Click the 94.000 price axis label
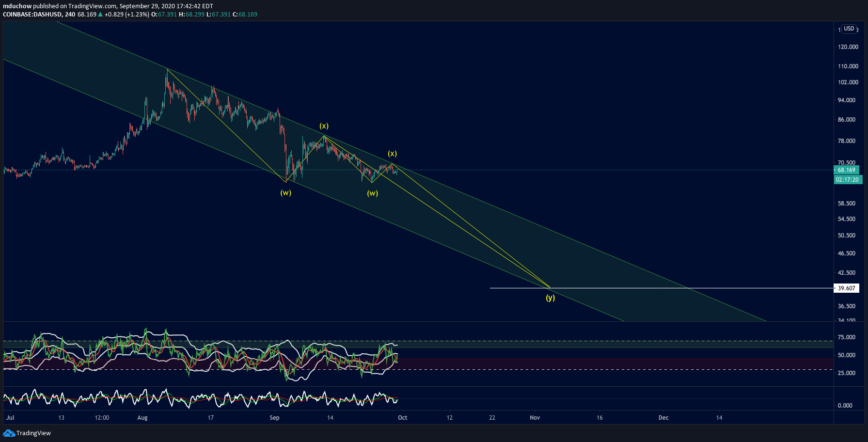 [x=847, y=100]
